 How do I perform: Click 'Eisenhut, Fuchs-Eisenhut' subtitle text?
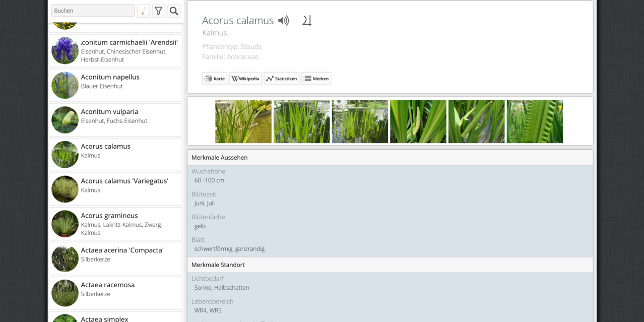click(x=114, y=121)
